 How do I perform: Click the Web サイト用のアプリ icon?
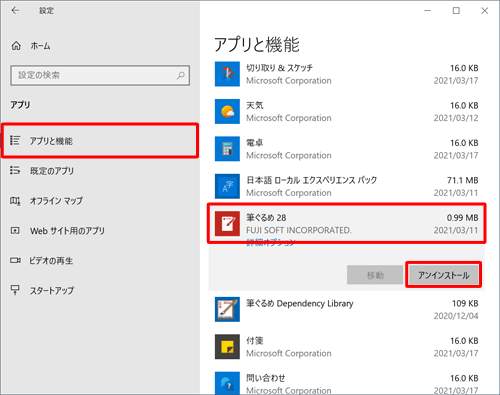click(x=15, y=230)
